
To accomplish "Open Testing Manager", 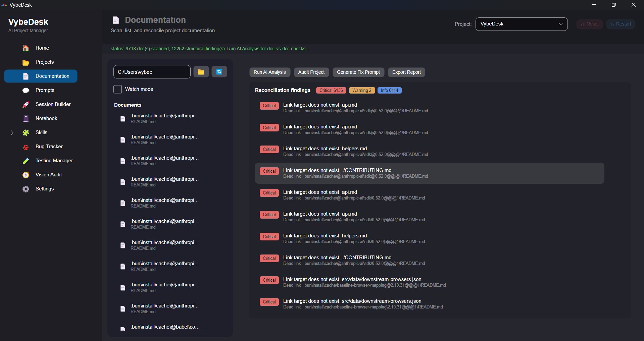I will [41, 161].
